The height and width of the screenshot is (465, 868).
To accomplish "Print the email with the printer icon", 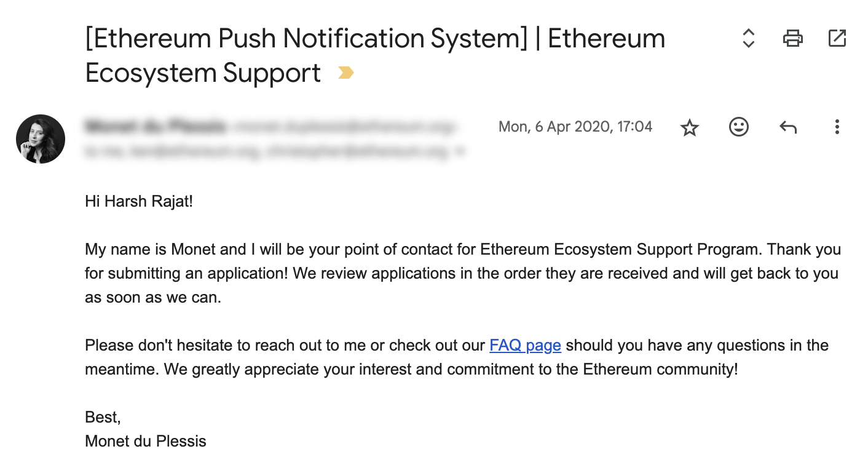I will (792, 38).
